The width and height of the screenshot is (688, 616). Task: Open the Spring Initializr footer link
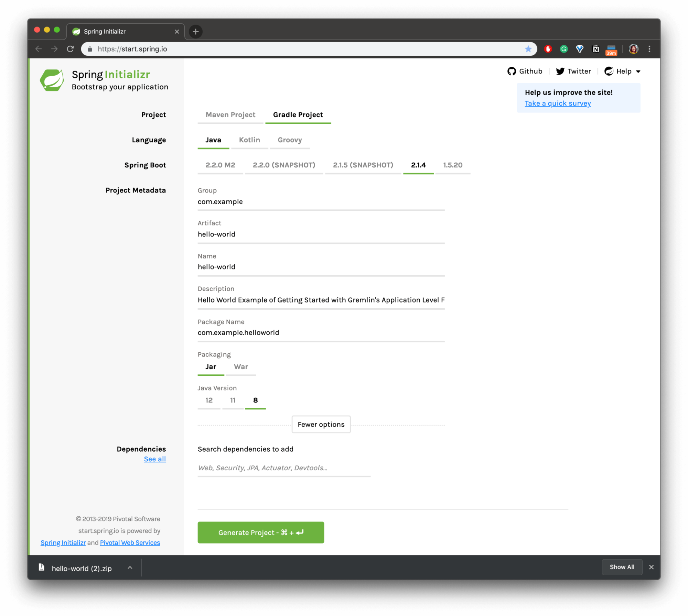[63, 543]
